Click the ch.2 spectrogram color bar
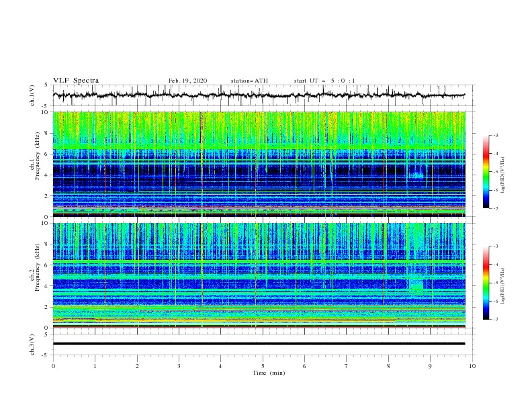532x411 pixels. point(486,283)
